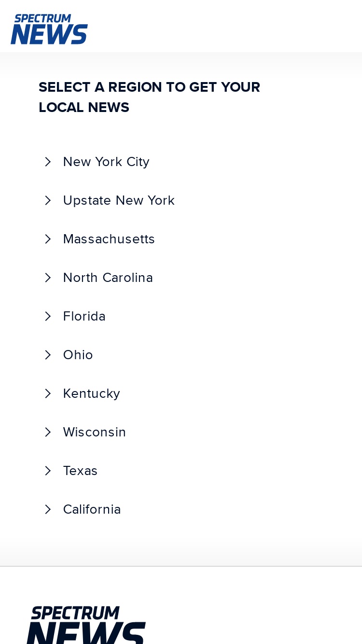Choose Upstate New York region
This screenshot has height=644, width=362.
click(x=119, y=200)
